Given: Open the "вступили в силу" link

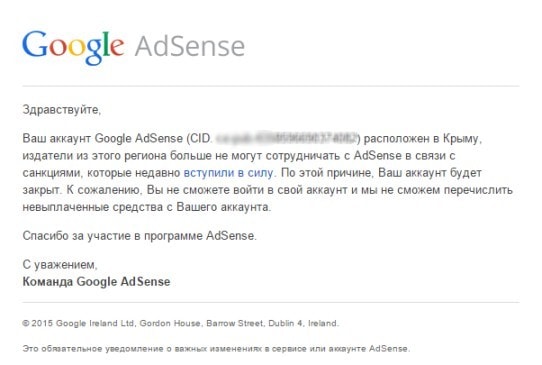Looking at the screenshot, I should [x=228, y=172].
